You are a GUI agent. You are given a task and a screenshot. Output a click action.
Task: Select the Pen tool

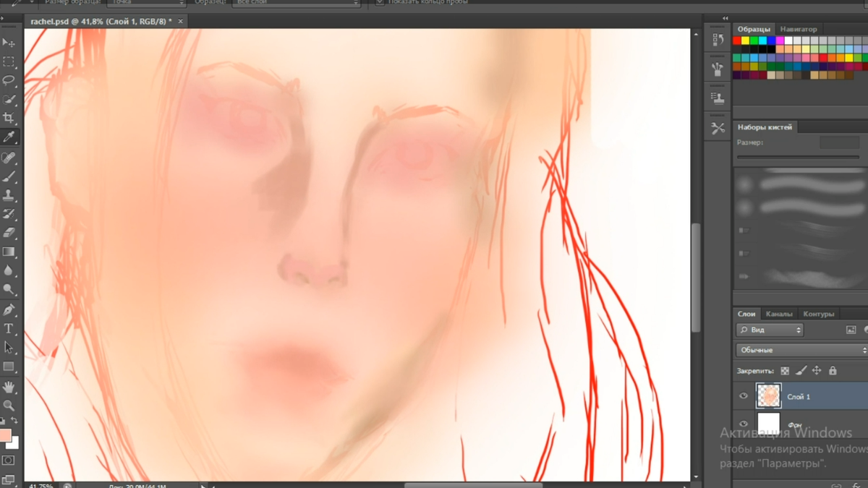pyautogui.click(x=9, y=309)
